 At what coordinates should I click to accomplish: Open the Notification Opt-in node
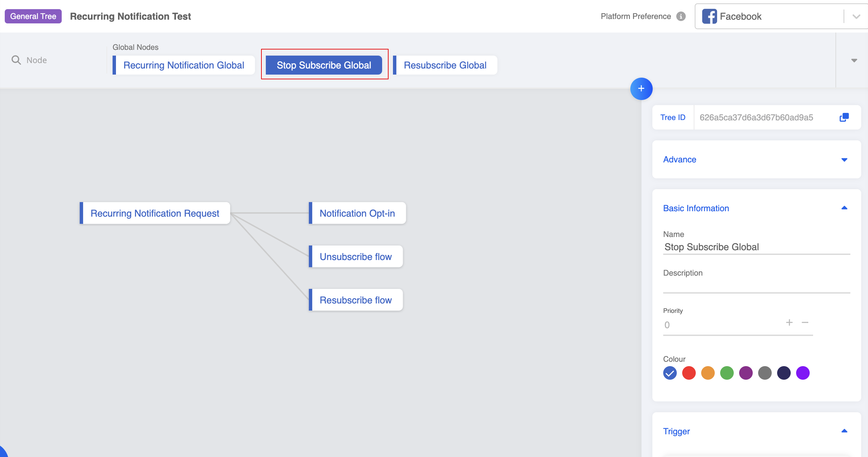tap(357, 213)
